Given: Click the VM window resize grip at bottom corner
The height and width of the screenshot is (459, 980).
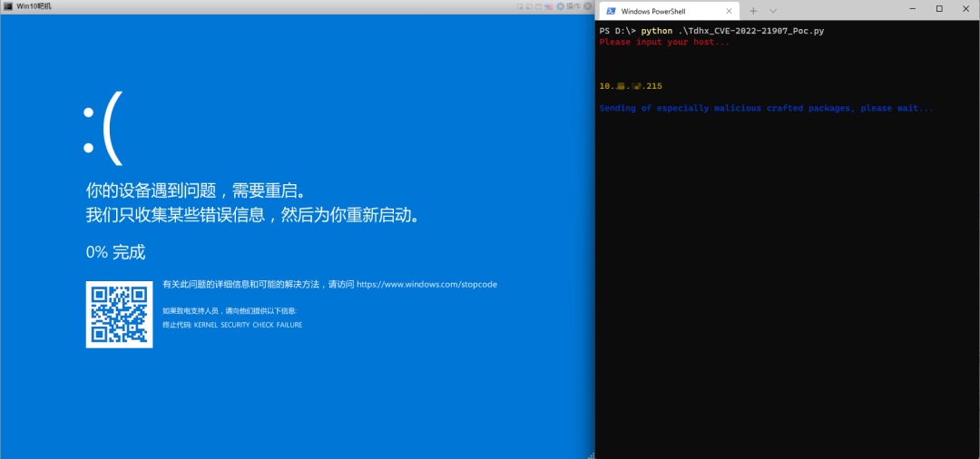Looking at the screenshot, I should tap(590, 454).
